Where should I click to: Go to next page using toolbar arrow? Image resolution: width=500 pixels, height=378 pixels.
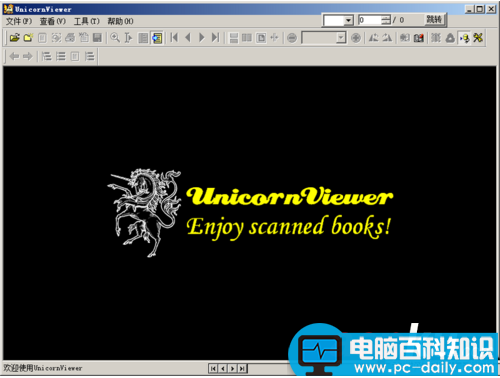pyautogui.click(x=202, y=38)
